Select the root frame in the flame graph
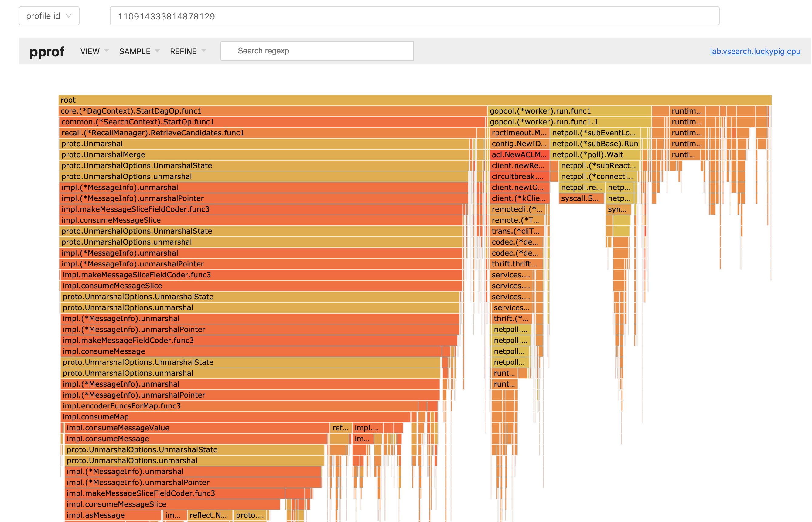Screen dimensions: 812x522 point(407,100)
